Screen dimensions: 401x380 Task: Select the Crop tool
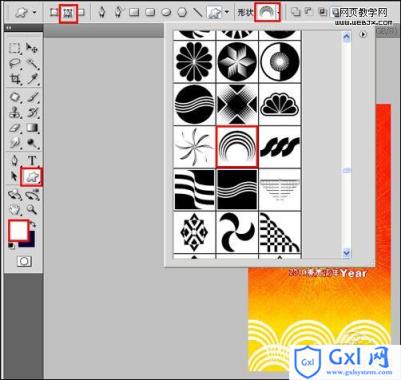[x=14, y=79]
